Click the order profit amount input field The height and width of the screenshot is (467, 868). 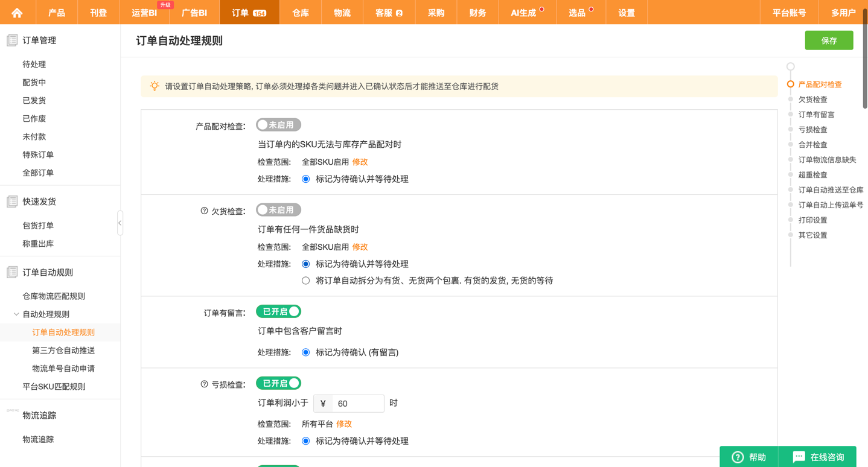tap(358, 404)
